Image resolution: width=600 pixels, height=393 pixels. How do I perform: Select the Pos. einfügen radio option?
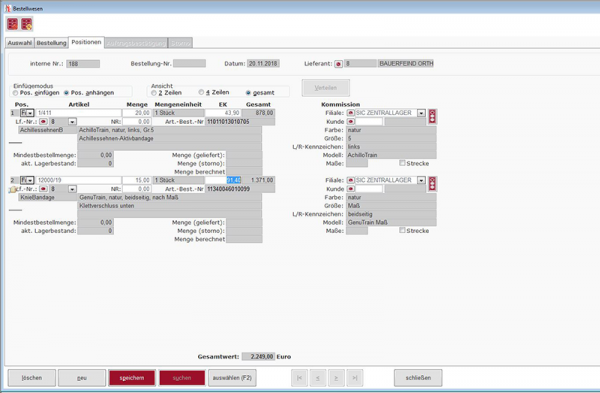(x=15, y=93)
